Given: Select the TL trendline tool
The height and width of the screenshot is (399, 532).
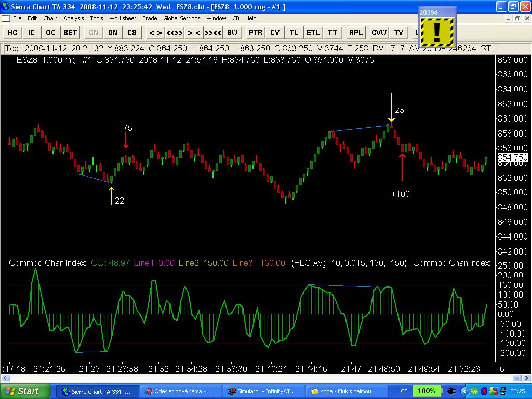Looking at the screenshot, I should [294, 33].
